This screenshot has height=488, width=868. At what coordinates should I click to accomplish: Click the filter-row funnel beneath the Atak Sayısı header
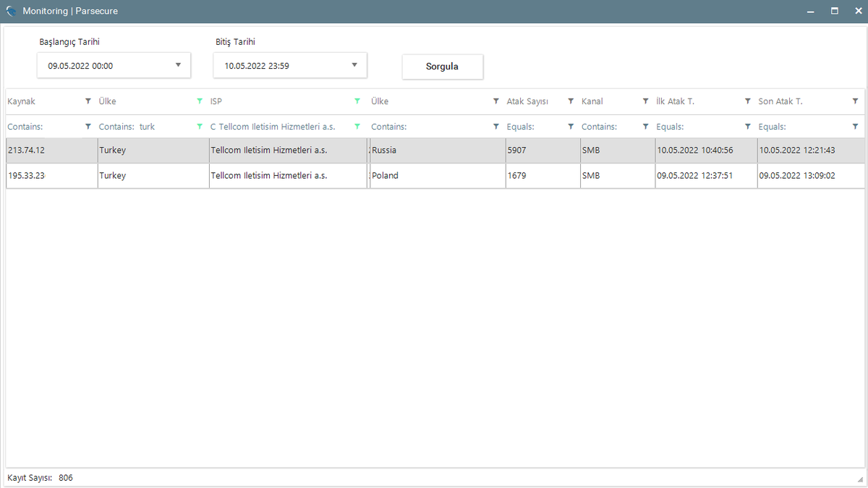571,127
